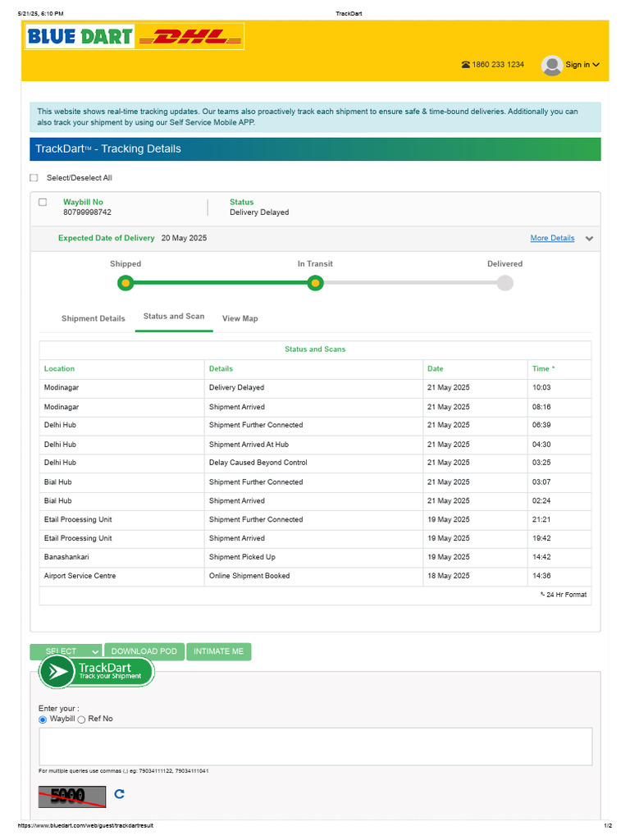Click the Expected Date of Delivery label
The image size is (630, 840).
pyautogui.click(x=106, y=239)
